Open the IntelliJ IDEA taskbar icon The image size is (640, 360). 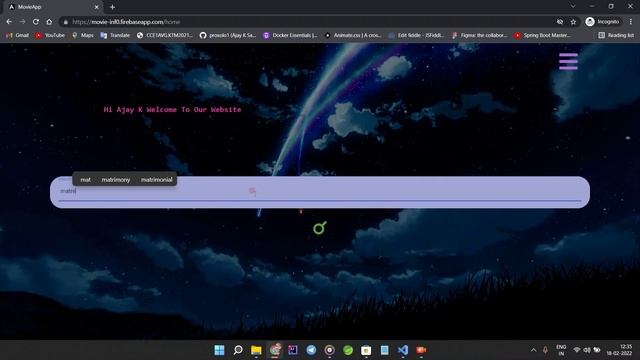[293, 350]
